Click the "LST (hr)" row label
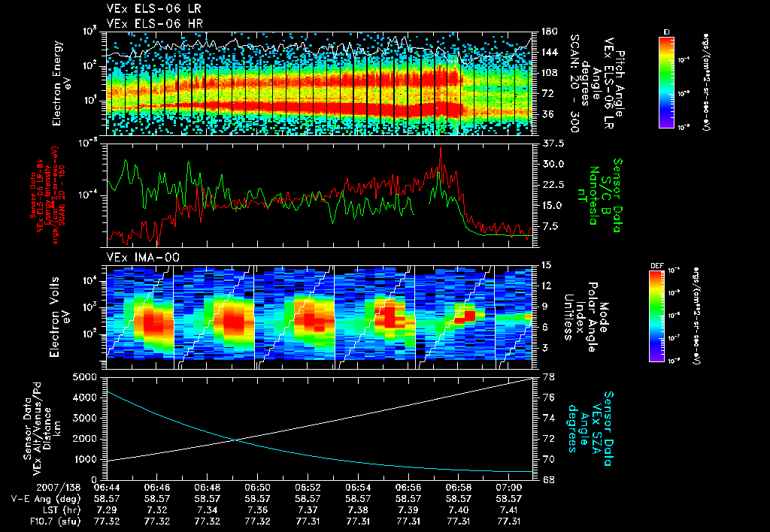This screenshot has height=532, width=770. tap(60, 510)
